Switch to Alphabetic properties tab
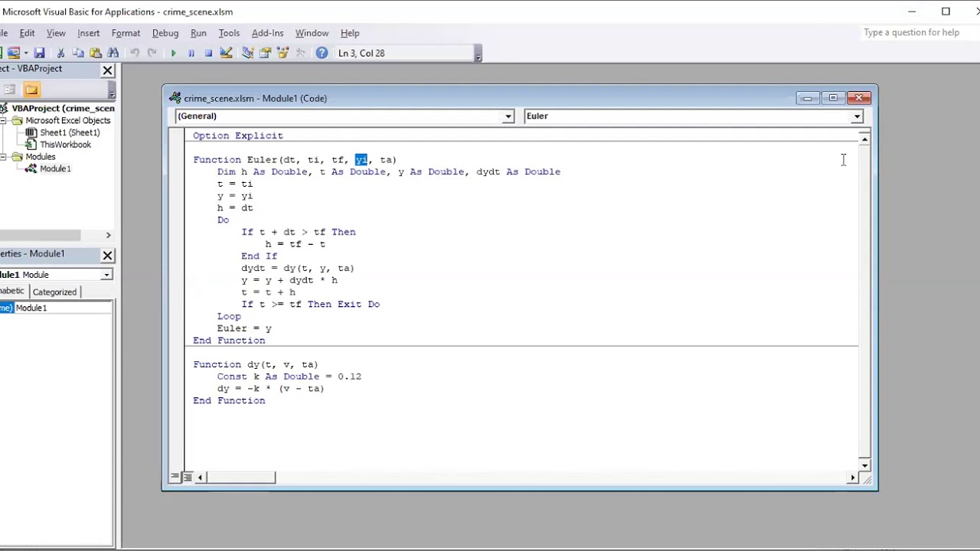Viewport: 980px width, 551px height. coord(13,291)
